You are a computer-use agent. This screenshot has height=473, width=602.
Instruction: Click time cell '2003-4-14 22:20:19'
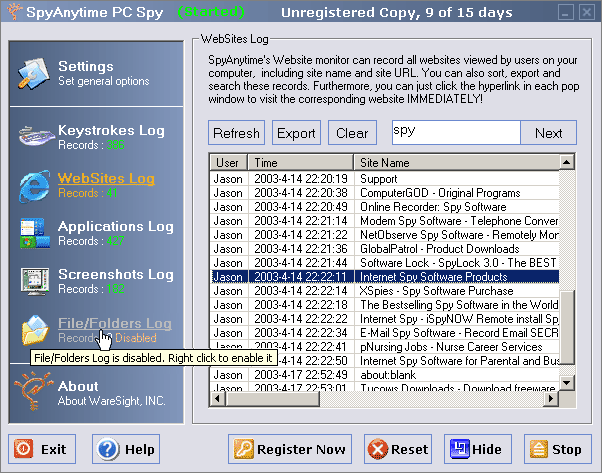(x=301, y=179)
